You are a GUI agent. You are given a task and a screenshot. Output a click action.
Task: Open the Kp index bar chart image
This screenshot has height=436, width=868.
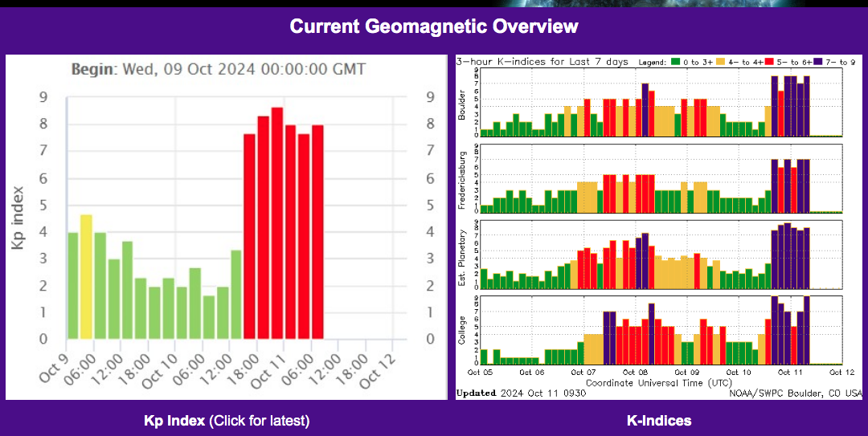coord(227,227)
